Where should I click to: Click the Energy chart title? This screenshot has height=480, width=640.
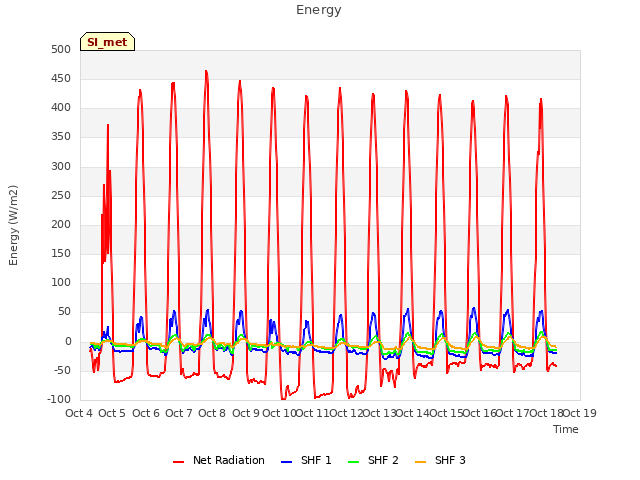pyautogui.click(x=319, y=10)
